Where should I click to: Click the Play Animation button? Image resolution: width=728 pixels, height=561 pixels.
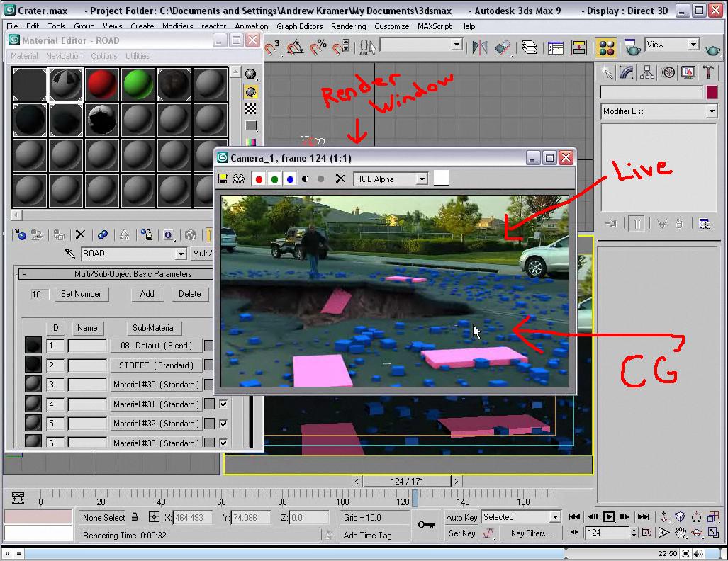(609, 516)
